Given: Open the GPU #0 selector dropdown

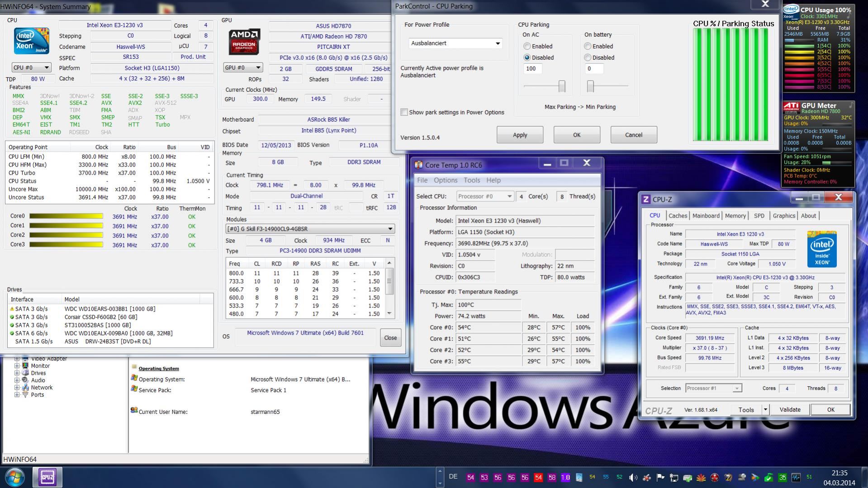Looking at the screenshot, I should click(x=243, y=67).
